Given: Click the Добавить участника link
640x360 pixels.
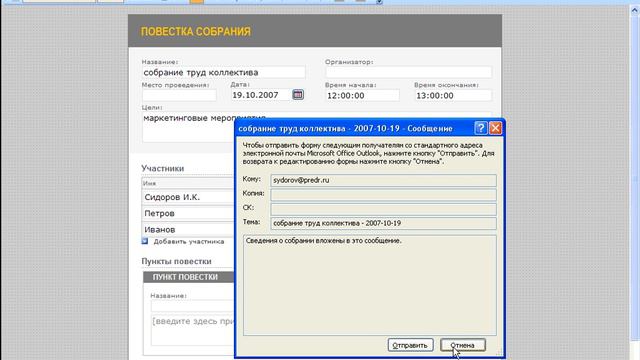Looking at the screenshot, I should pyautogui.click(x=189, y=242).
